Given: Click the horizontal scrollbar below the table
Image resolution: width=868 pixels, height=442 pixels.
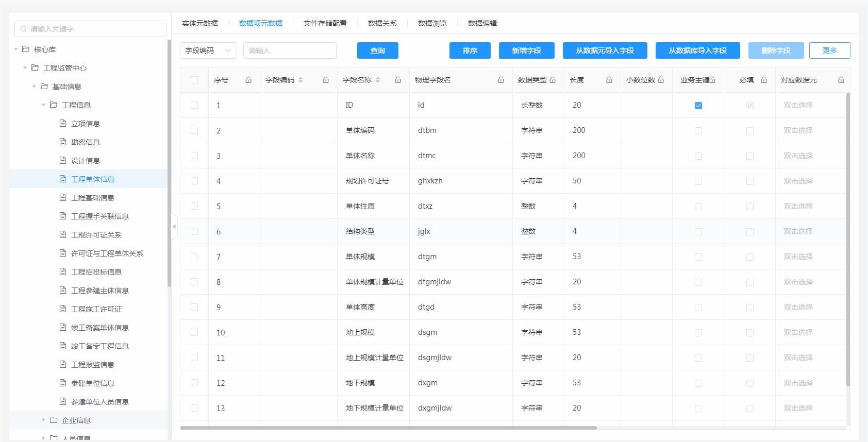Looking at the screenshot, I should [x=388, y=428].
